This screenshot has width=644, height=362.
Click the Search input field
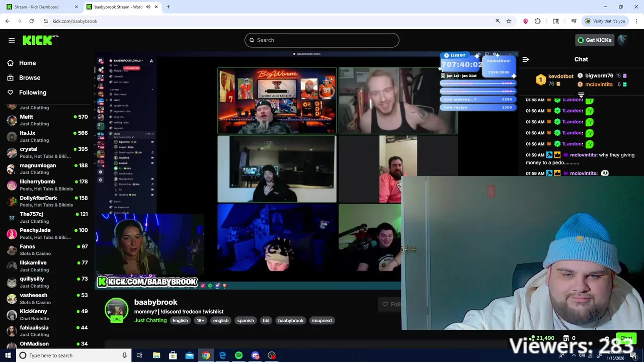click(322, 40)
